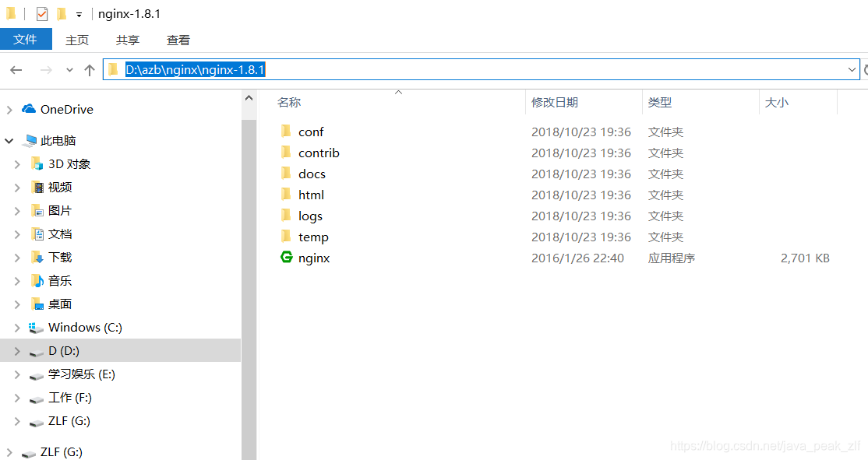Image resolution: width=868 pixels, height=460 pixels.
Task: Click the conf folder icon
Action: coord(286,131)
